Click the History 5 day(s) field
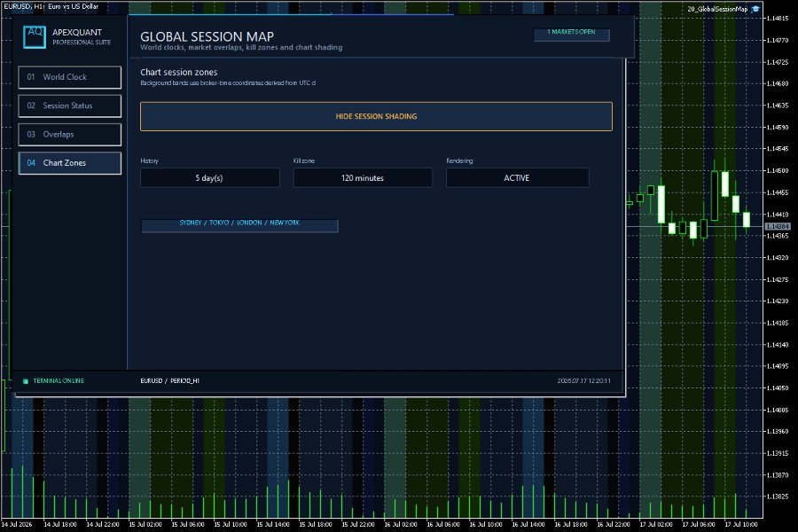Viewport: 798px width, 532px height. (209, 177)
